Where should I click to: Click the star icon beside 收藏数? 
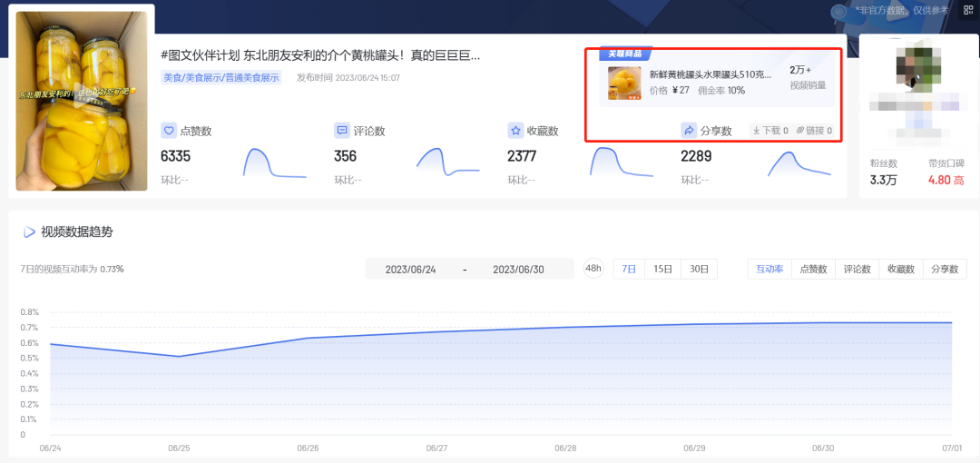click(x=515, y=131)
